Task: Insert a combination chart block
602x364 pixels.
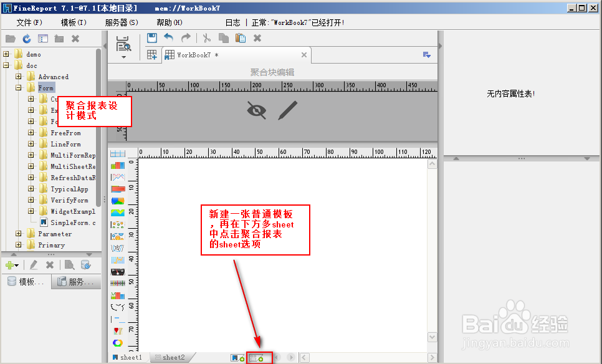Action: point(118,295)
